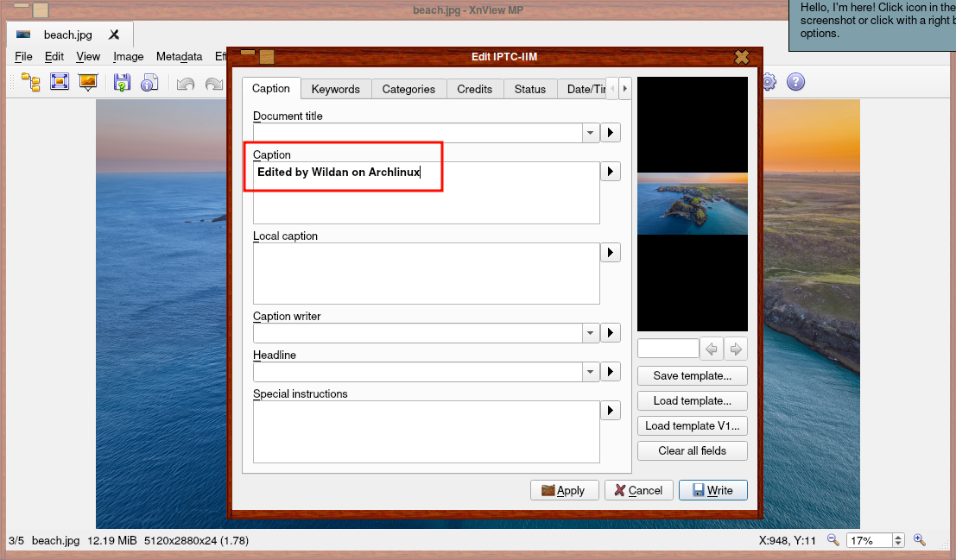
Task: Start slideshow using the projector icon
Action: click(86, 82)
